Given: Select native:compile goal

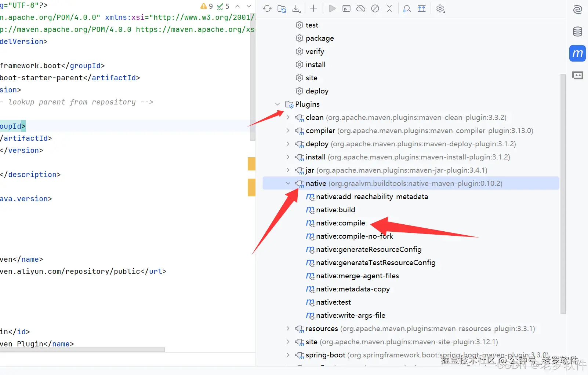Looking at the screenshot, I should (335, 223).
